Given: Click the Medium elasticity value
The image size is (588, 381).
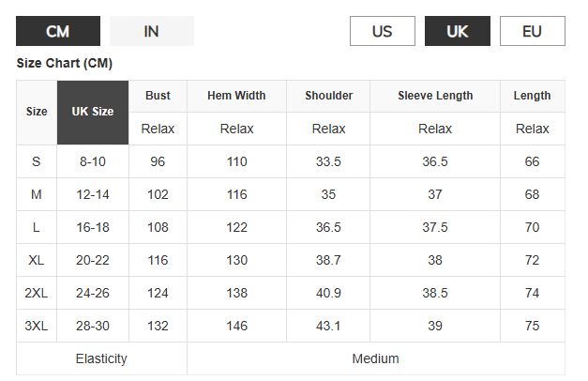Looking at the screenshot, I should pyautogui.click(x=376, y=358).
